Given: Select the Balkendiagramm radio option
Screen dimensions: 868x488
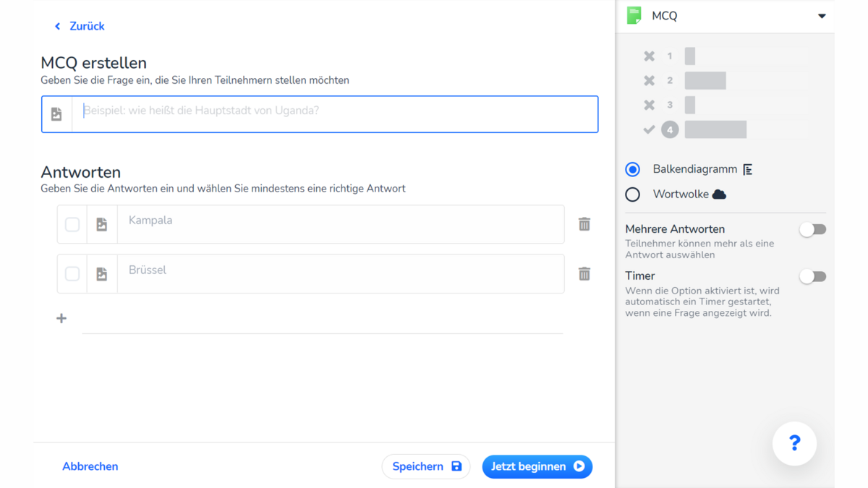Looking at the screenshot, I should click(633, 169).
